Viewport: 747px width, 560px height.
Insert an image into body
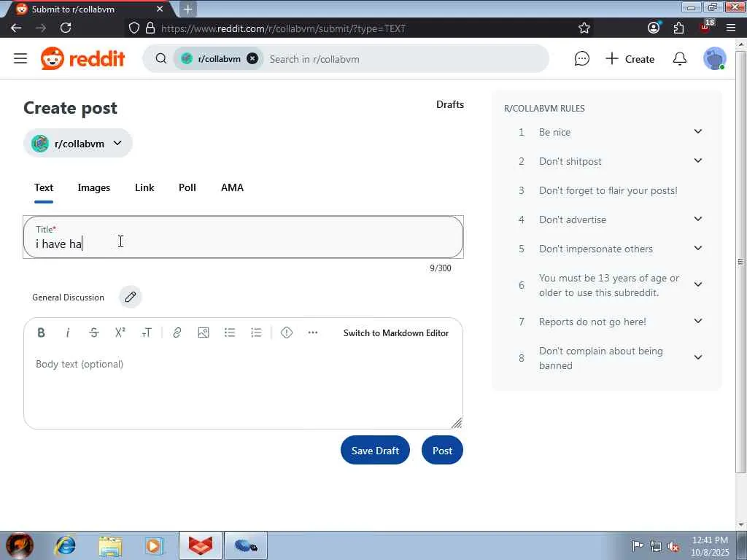[204, 332]
